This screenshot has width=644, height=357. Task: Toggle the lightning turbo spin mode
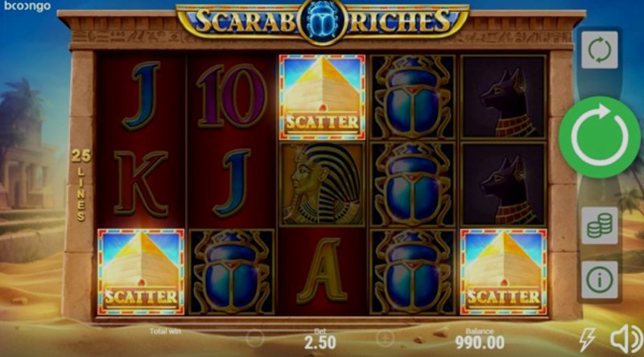(x=588, y=339)
